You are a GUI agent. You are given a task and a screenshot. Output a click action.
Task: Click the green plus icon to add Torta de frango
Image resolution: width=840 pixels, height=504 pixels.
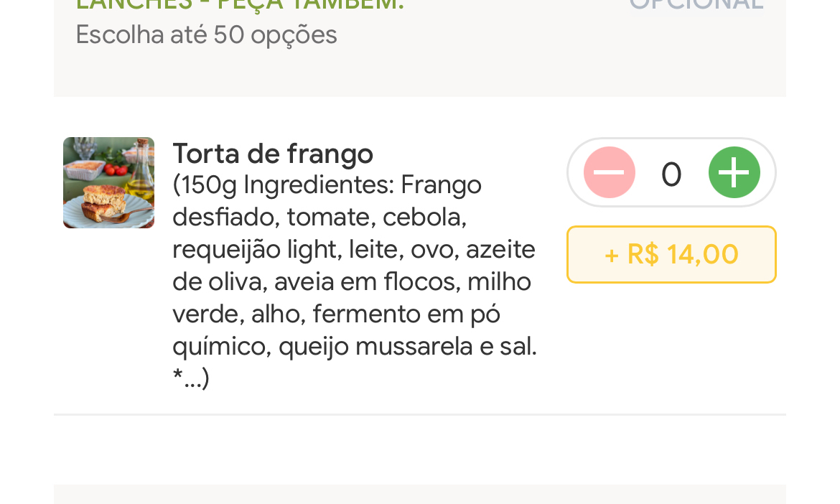point(734,172)
